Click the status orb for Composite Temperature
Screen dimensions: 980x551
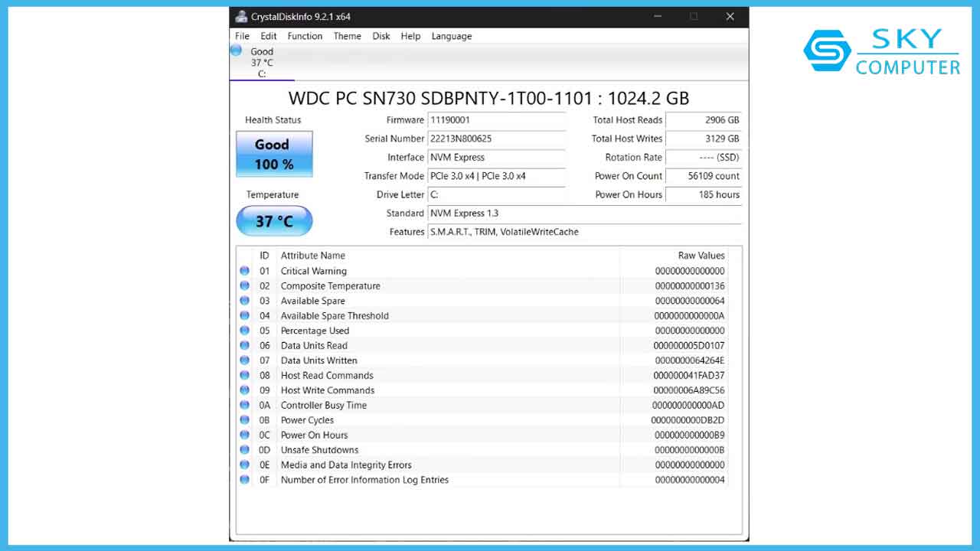(x=244, y=285)
